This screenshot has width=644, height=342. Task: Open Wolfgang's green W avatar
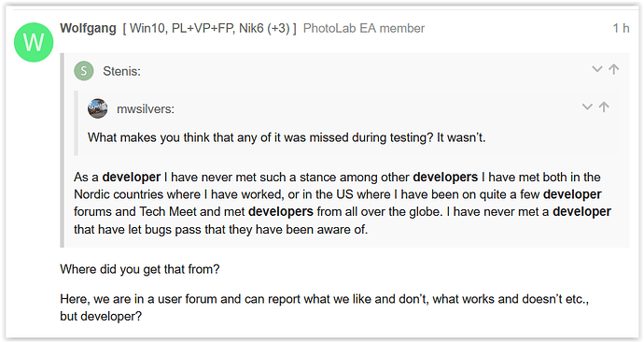pyautogui.click(x=34, y=42)
